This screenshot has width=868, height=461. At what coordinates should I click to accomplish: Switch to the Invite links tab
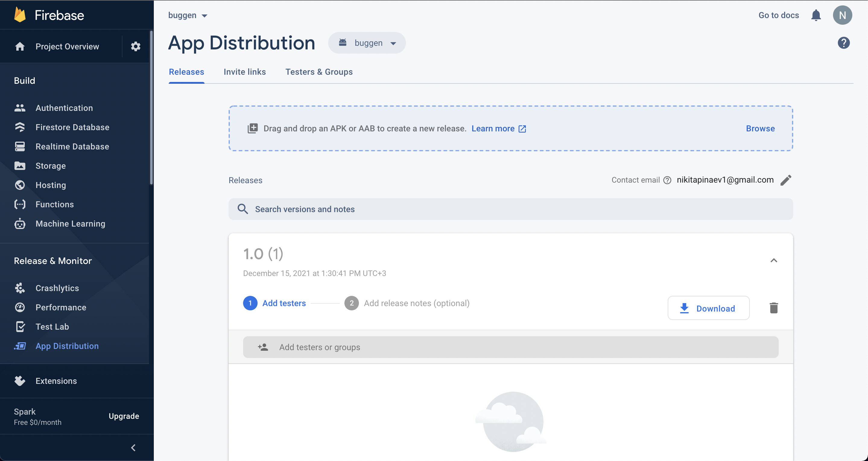click(245, 72)
